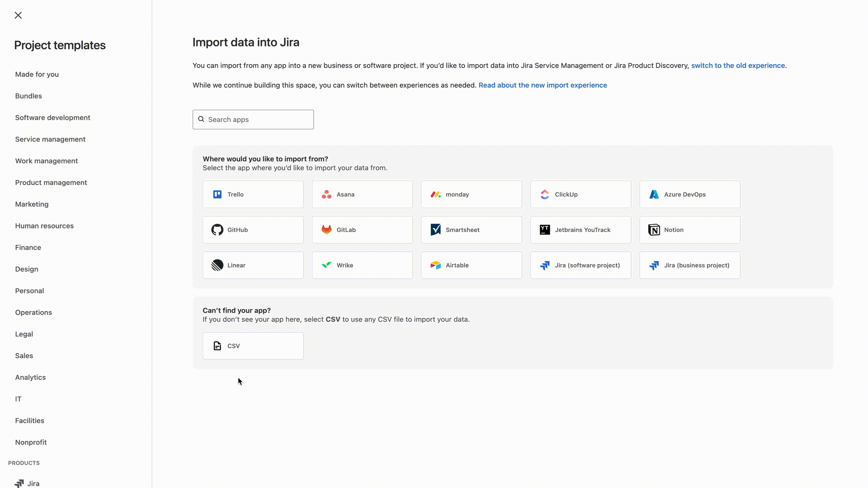
Task: Close the Project templates panel
Action: [18, 15]
